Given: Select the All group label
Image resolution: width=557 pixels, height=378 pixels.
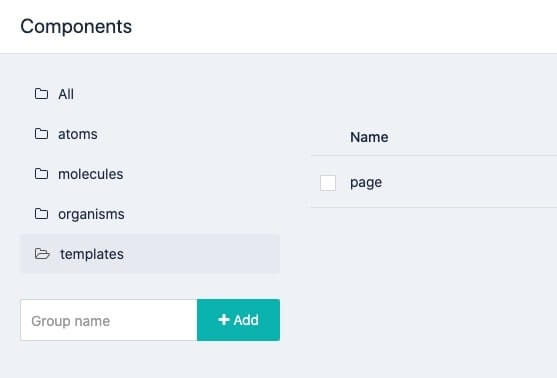Looking at the screenshot, I should (66, 94).
